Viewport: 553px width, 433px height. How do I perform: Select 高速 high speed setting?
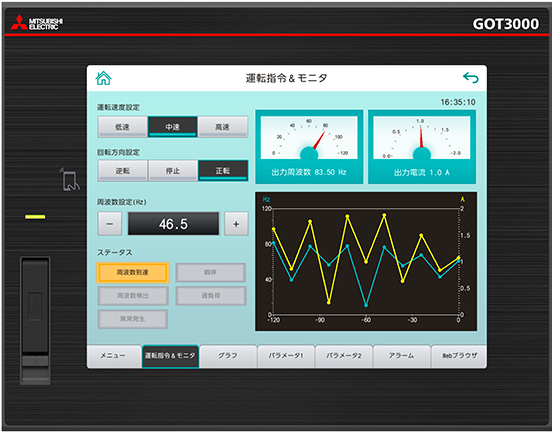[223, 127]
